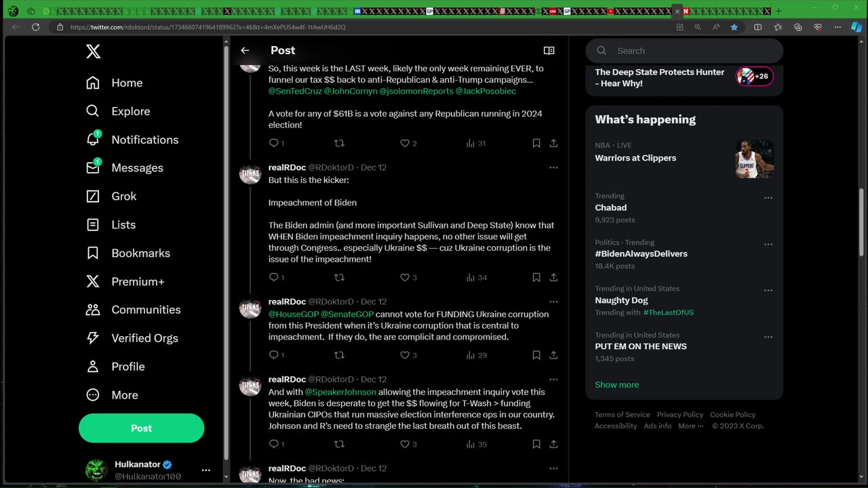The image size is (868, 488).
Task: Click the Hulkanator profile avatar
Action: 96,470
